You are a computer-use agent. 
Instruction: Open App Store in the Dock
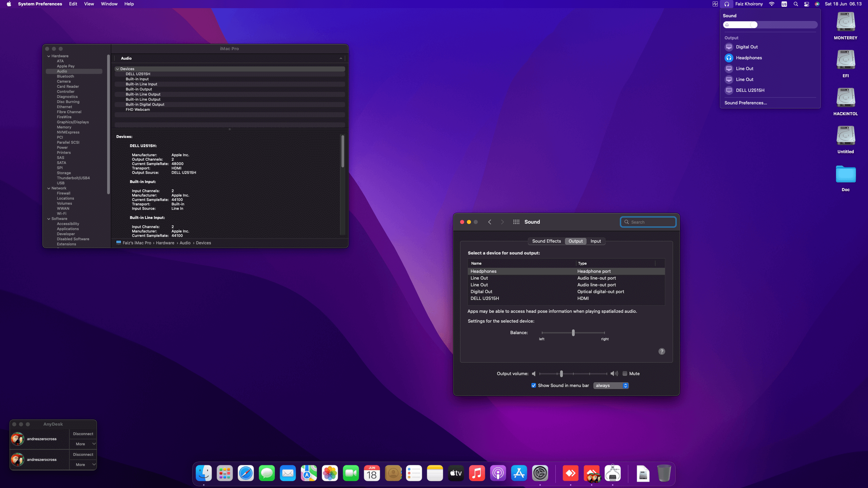click(x=519, y=473)
